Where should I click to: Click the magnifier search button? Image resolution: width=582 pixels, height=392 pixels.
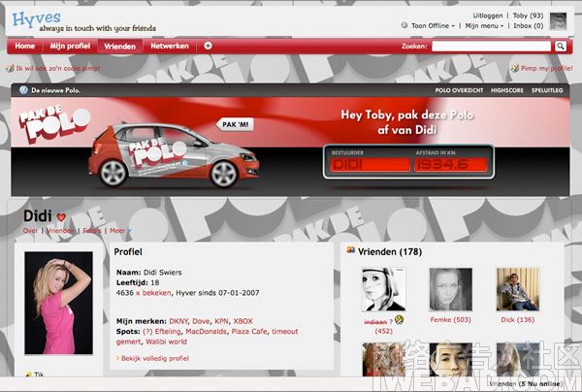pyautogui.click(x=561, y=47)
